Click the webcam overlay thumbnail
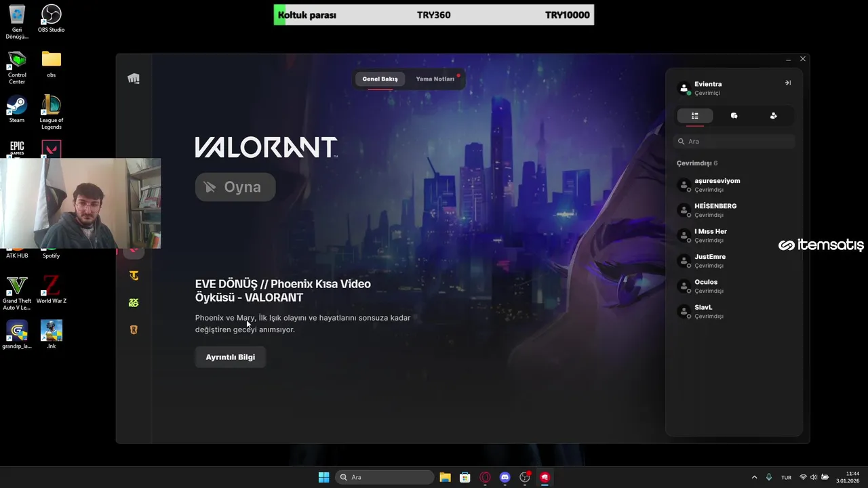The width and height of the screenshot is (868, 488). pos(81,203)
